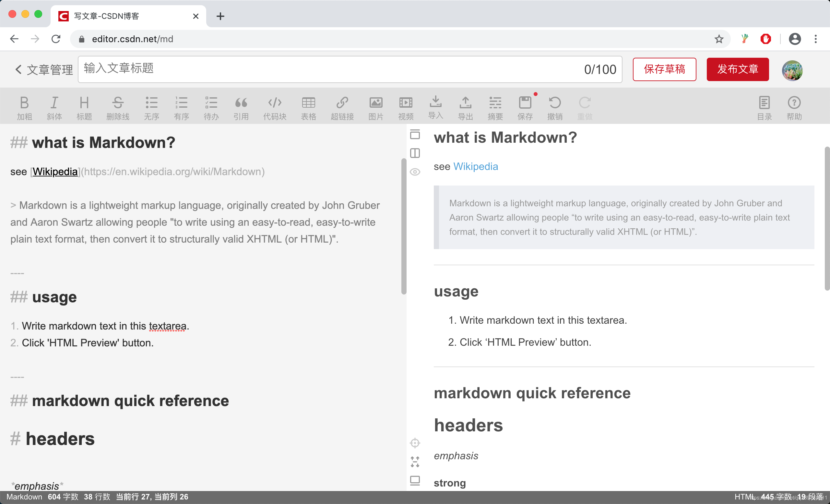Publish the article with 发布文章
830x504 pixels.
737,69
